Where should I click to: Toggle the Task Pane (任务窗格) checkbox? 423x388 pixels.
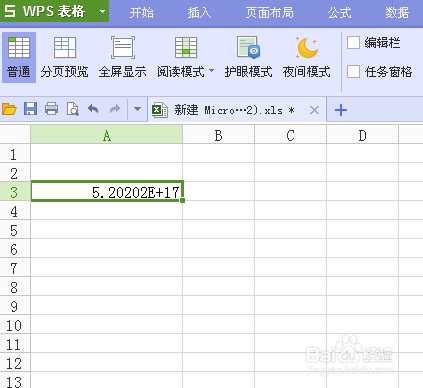point(353,71)
